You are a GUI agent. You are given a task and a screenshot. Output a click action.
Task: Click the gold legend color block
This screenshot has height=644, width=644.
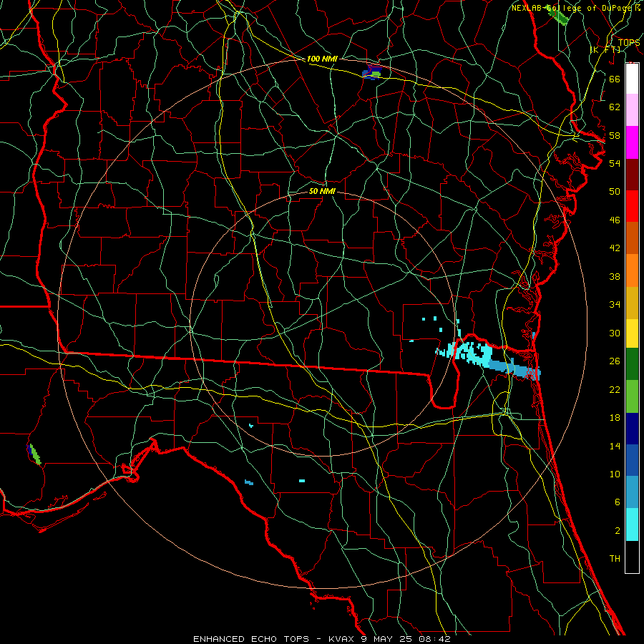point(632,303)
